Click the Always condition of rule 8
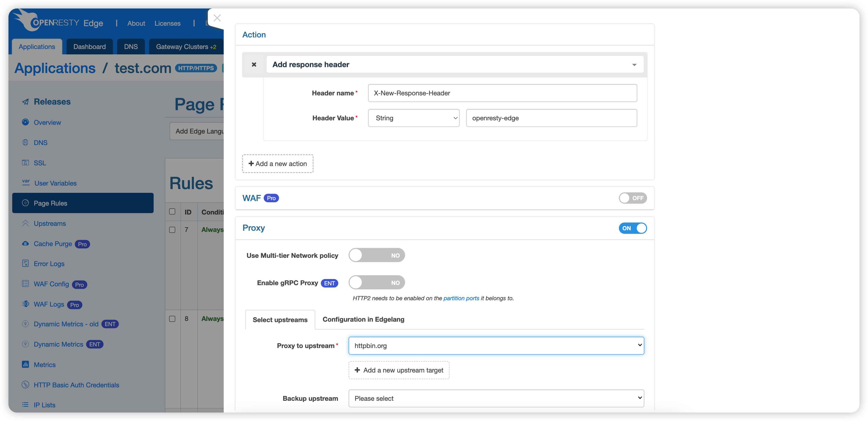 (x=212, y=319)
